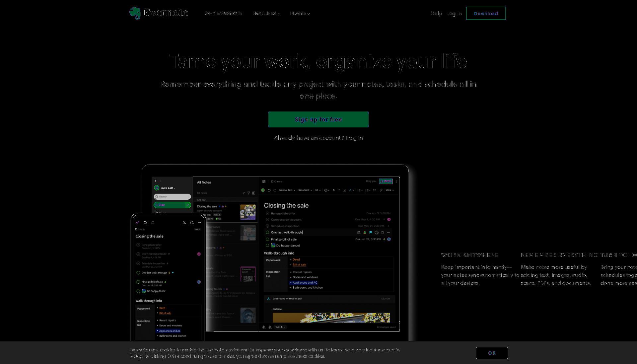
Task: Open the More dropdown in editor toolbar
Action: pos(389,190)
